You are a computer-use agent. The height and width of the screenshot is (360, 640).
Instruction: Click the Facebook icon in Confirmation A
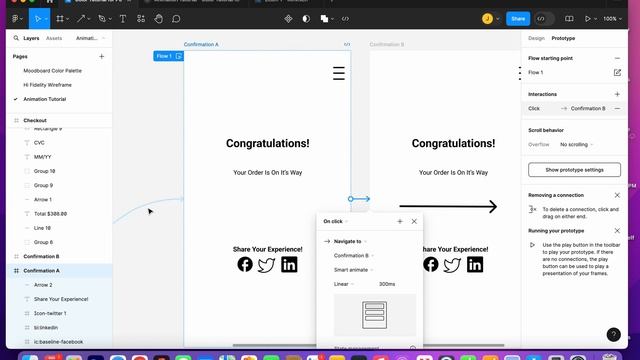click(x=245, y=264)
